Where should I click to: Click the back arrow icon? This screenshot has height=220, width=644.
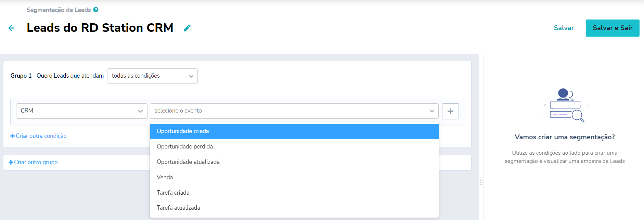tap(11, 28)
